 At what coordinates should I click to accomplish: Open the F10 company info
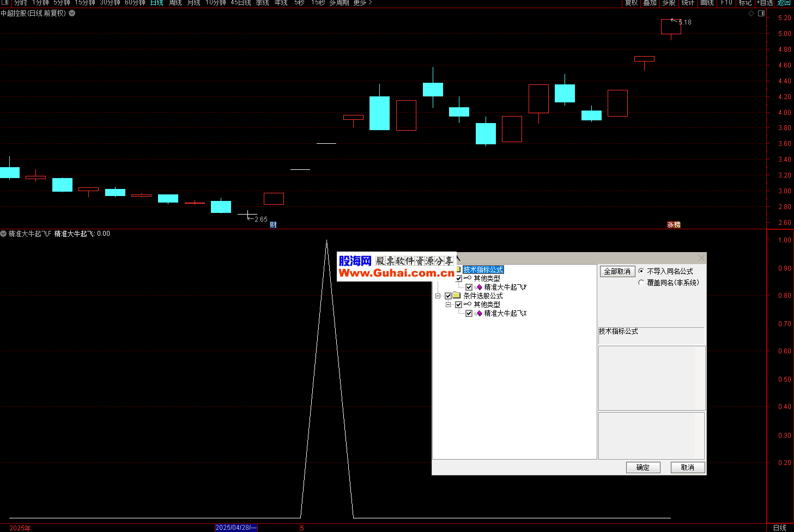coord(726,3)
